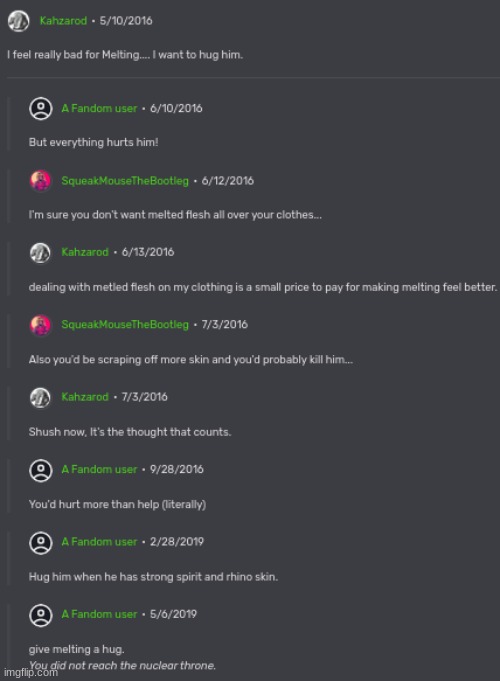This screenshot has height=681, width=500.
Task: Visit A Fandom user link dated 6/10/2016
Action: 99,108
